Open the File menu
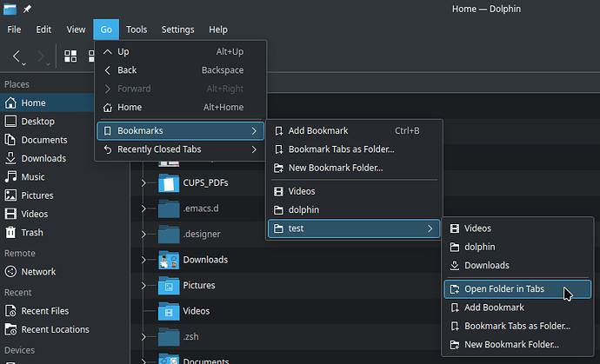 pyautogui.click(x=14, y=30)
